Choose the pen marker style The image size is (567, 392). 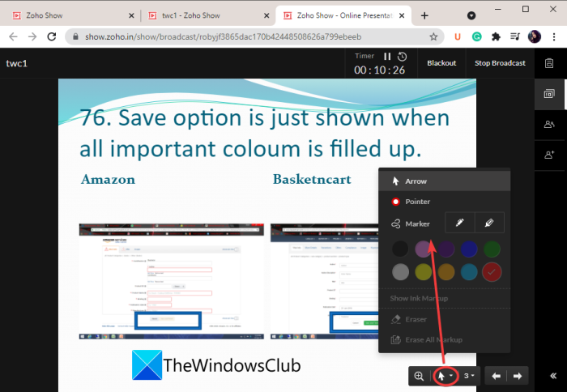(459, 223)
